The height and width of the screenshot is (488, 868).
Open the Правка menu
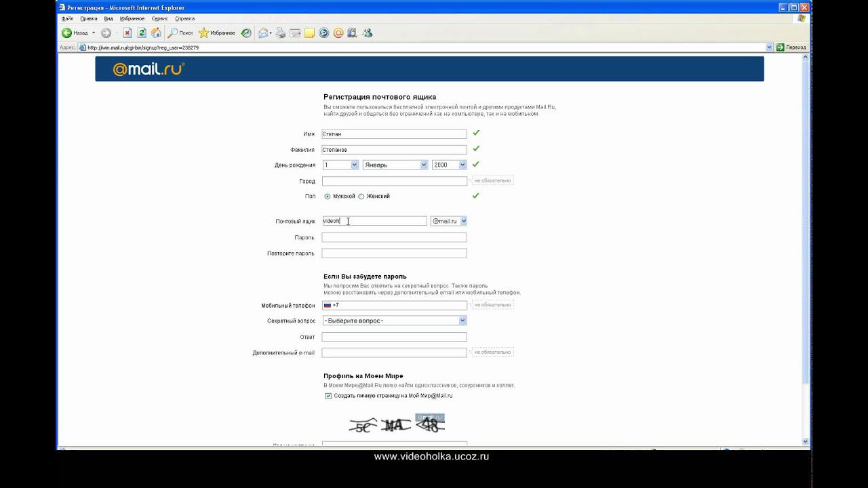click(x=89, y=19)
